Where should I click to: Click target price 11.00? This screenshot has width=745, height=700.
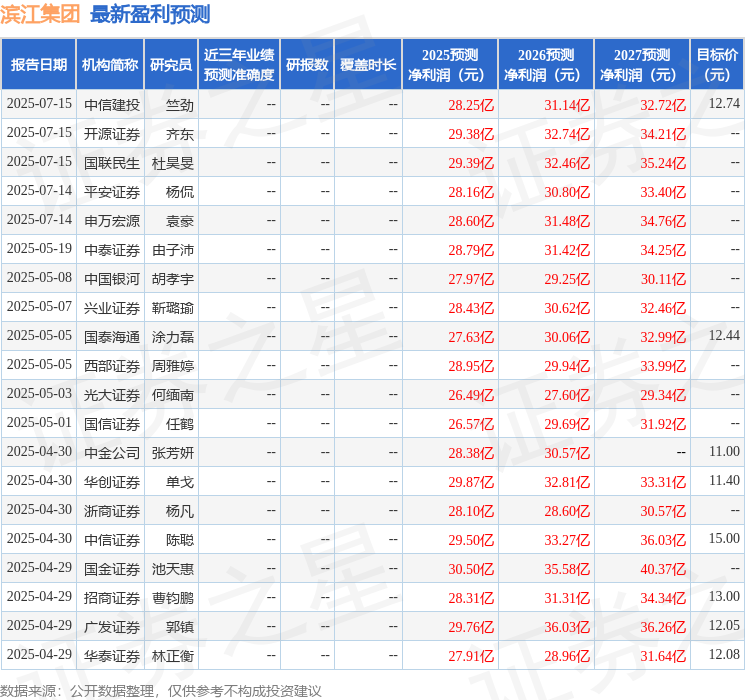pos(724,451)
